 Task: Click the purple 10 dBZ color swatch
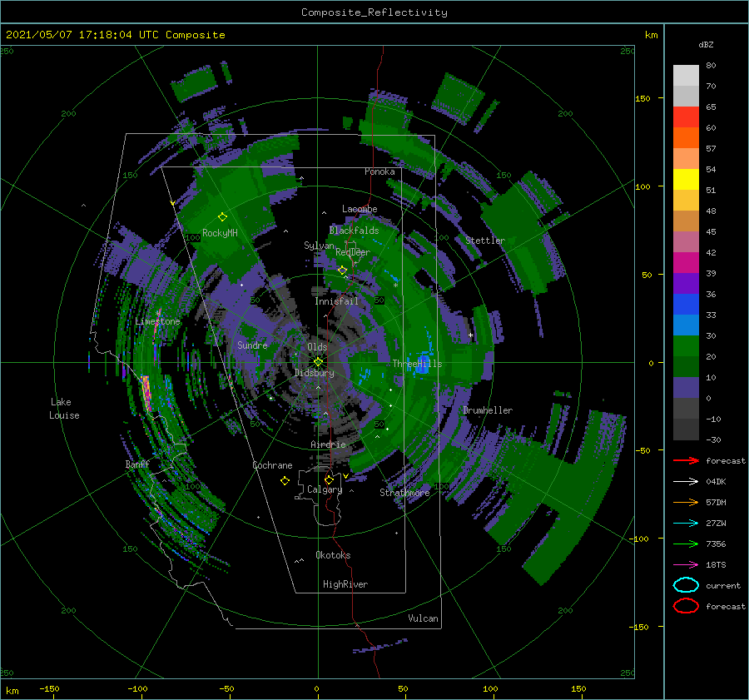(686, 388)
